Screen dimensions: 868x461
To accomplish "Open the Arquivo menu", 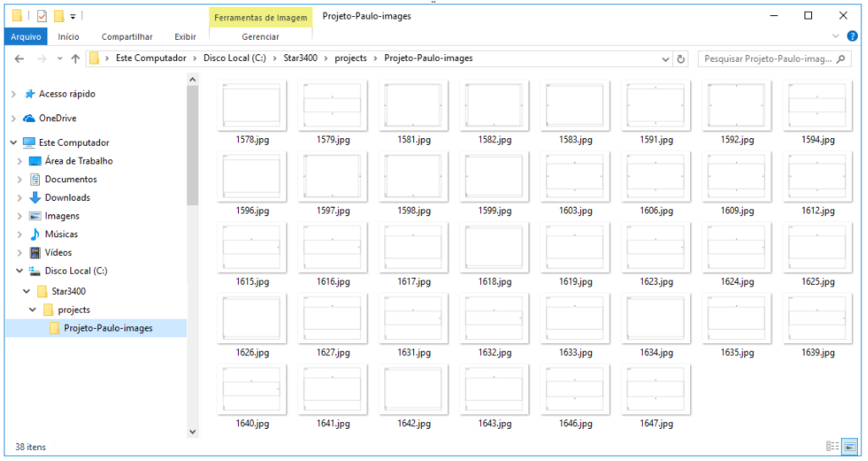I will [x=26, y=36].
